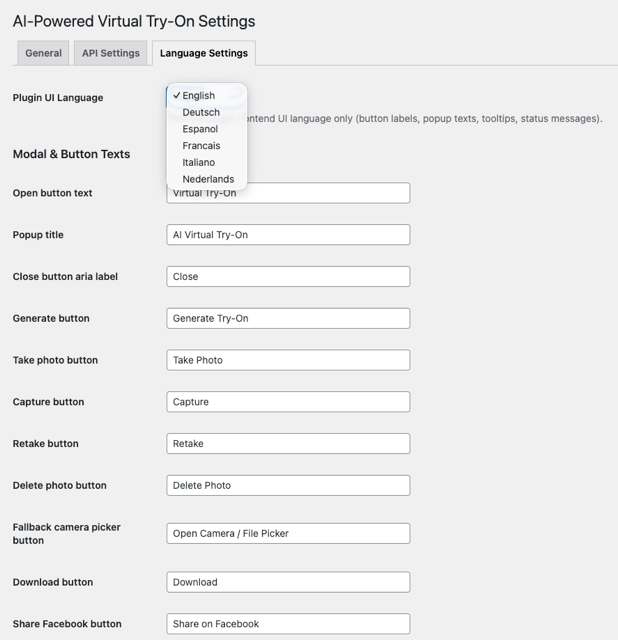Edit the Generate button text field
The image size is (618, 640).
point(288,318)
